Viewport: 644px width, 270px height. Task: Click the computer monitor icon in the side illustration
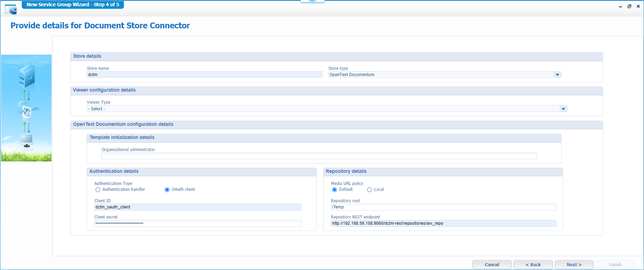coord(27,140)
